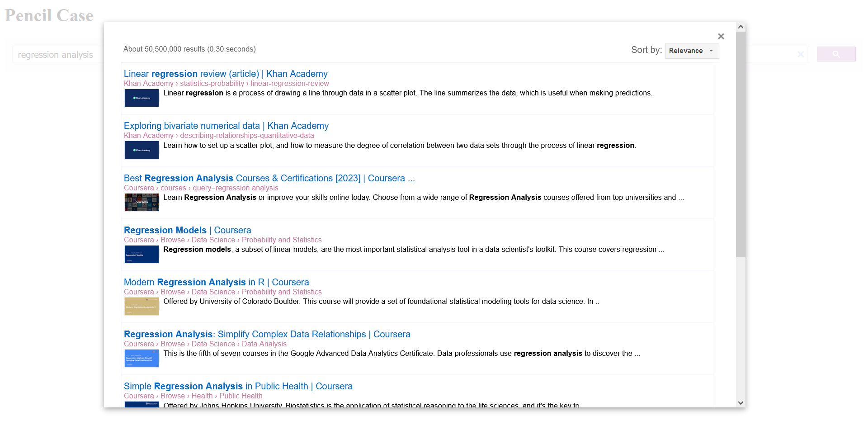868x435 pixels.
Task: Click the scrollbar up arrow in results
Action: click(741, 27)
